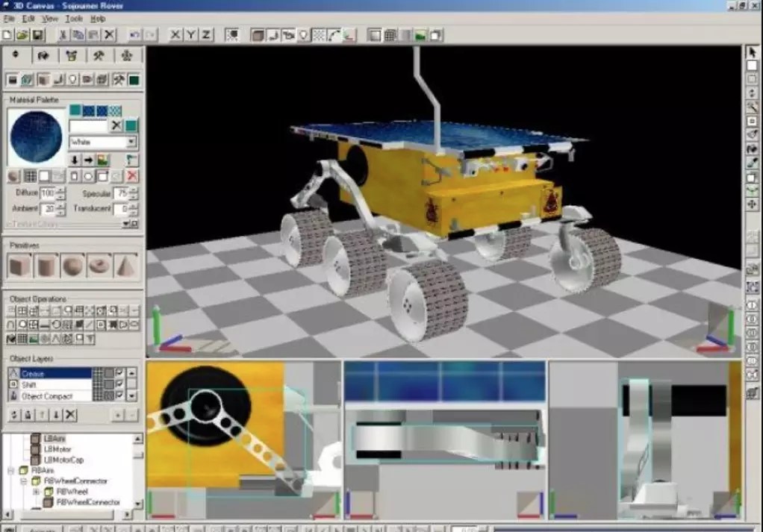Screen dimensions: 763x532
Task: Toggle the Crease layer checkbox
Action: click(119, 373)
